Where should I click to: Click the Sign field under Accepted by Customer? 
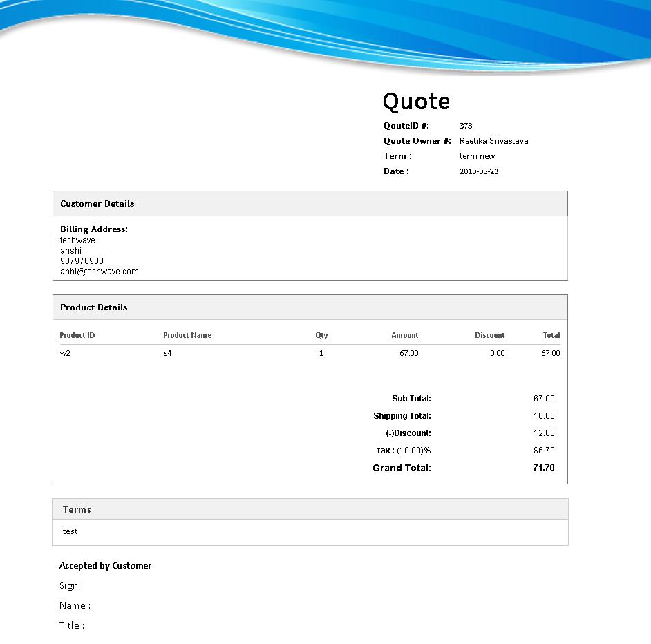click(x=71, y=585)
